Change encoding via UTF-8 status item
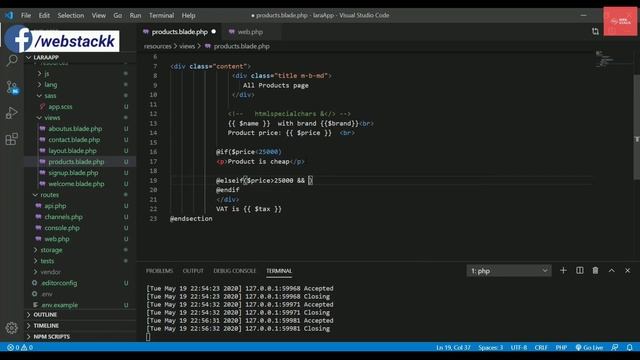This screenshot has height=360, width=640. (x=518, y=347)
